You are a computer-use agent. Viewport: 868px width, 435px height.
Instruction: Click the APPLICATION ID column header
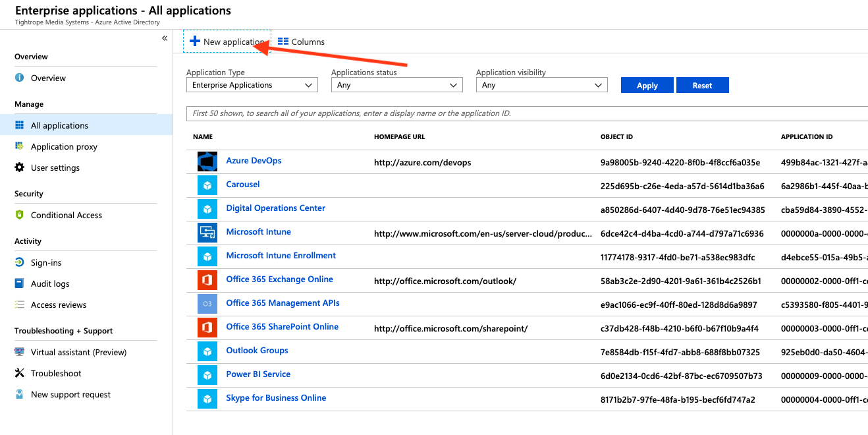point(807,137)
